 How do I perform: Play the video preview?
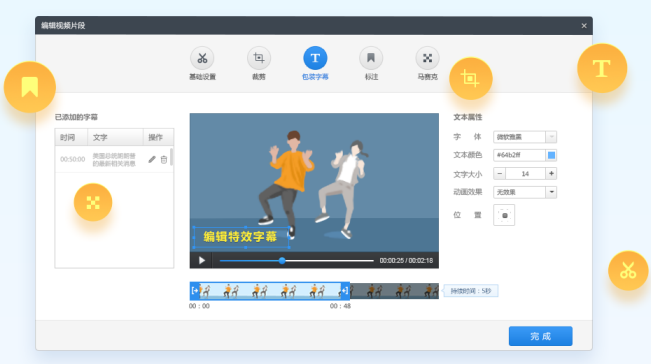coord(202,260)
